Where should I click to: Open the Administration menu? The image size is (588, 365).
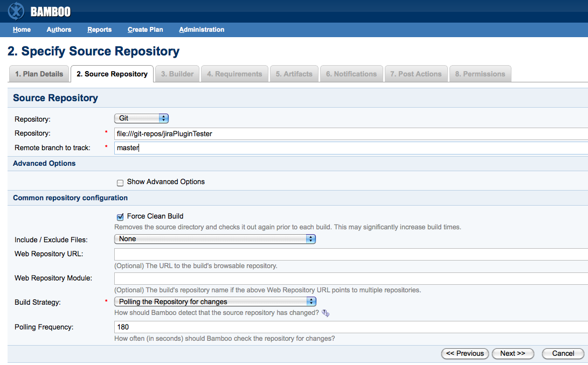(202, 30)
